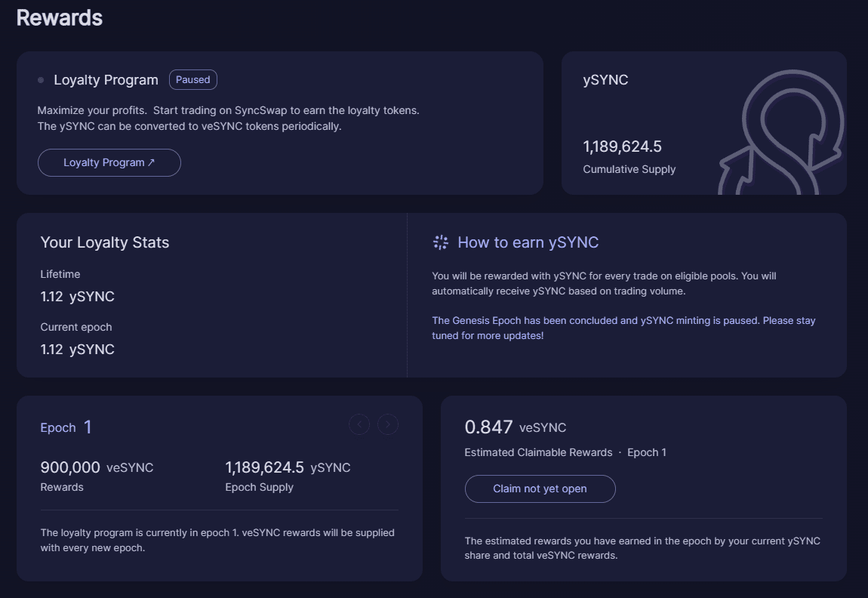This screenshot has height=598, width=868.
Task: Click the sparkle icon beside How to earn ySYNC
Action: pyautogui.click(x=440, y=242)
